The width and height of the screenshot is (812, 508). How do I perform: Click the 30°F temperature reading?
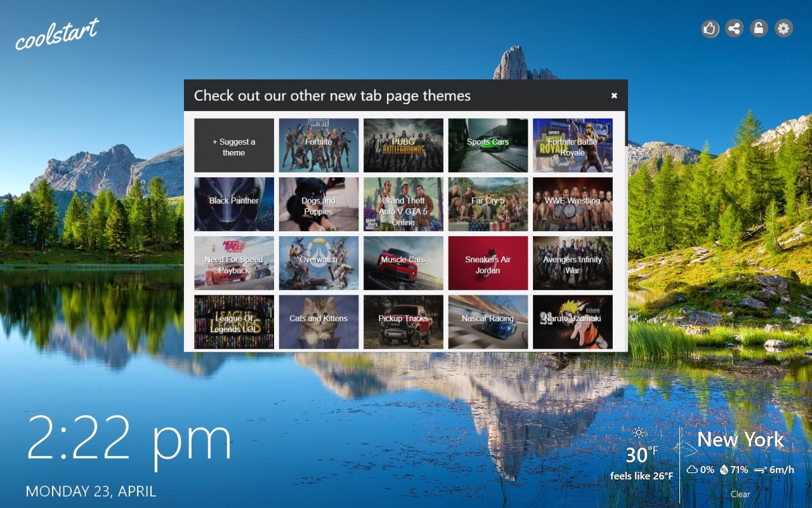(x=641, y=455)
